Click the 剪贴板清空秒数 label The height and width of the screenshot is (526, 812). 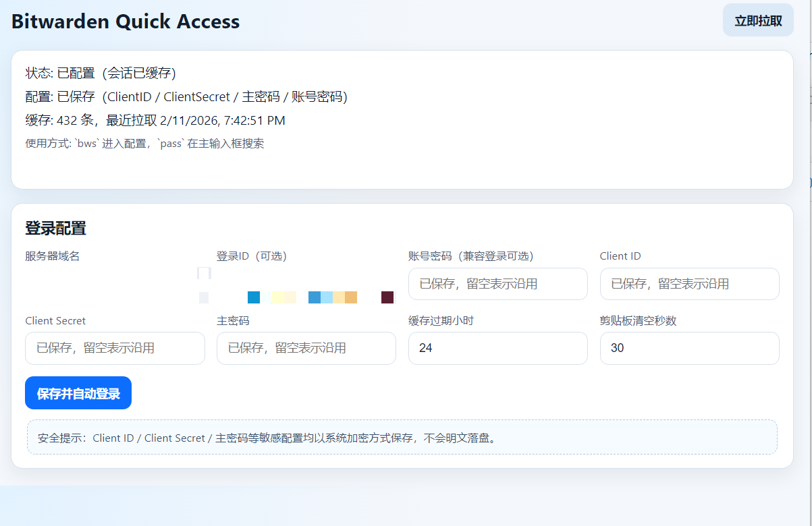638,320
